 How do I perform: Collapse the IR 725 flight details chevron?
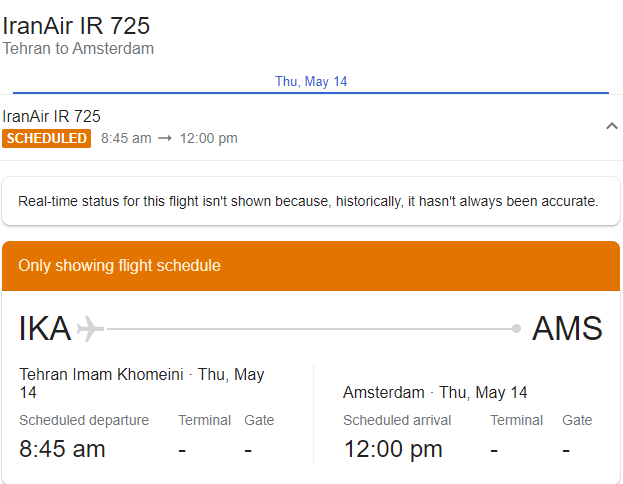[x=612, y=126]
